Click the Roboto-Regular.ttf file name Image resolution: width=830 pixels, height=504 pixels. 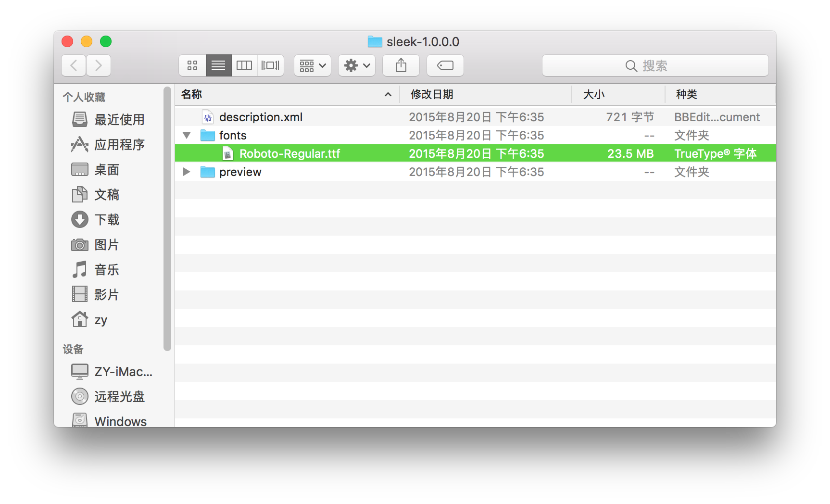click(x=290, y=153)
